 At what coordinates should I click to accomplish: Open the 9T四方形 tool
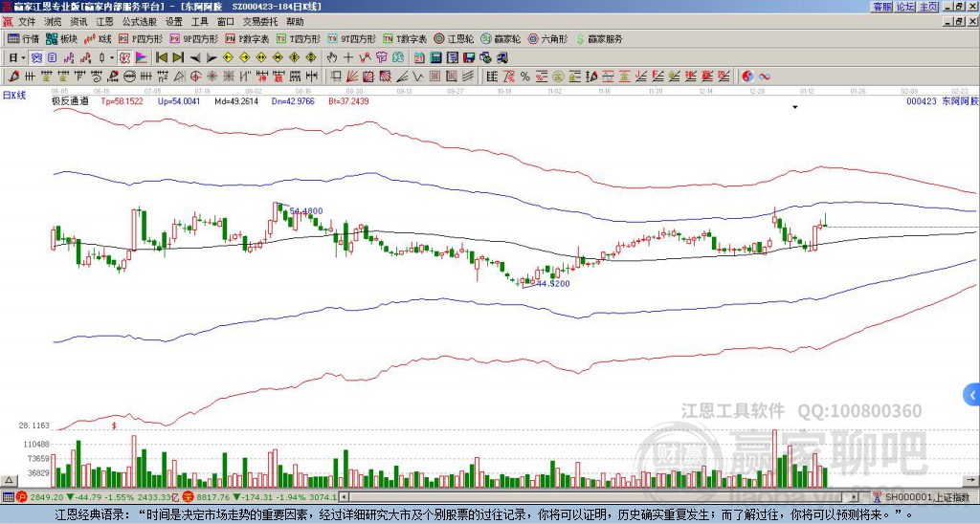pyautogui.click(x=352, y=38)
